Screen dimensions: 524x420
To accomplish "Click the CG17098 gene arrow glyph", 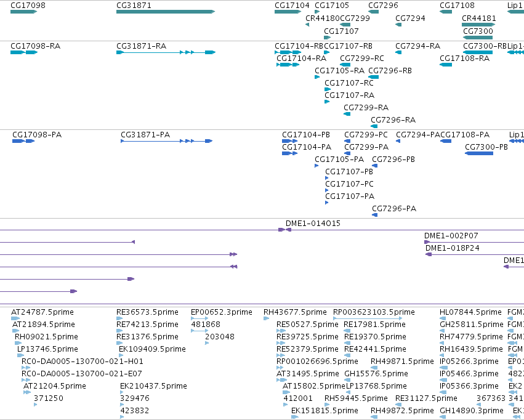I will (23, 12).
